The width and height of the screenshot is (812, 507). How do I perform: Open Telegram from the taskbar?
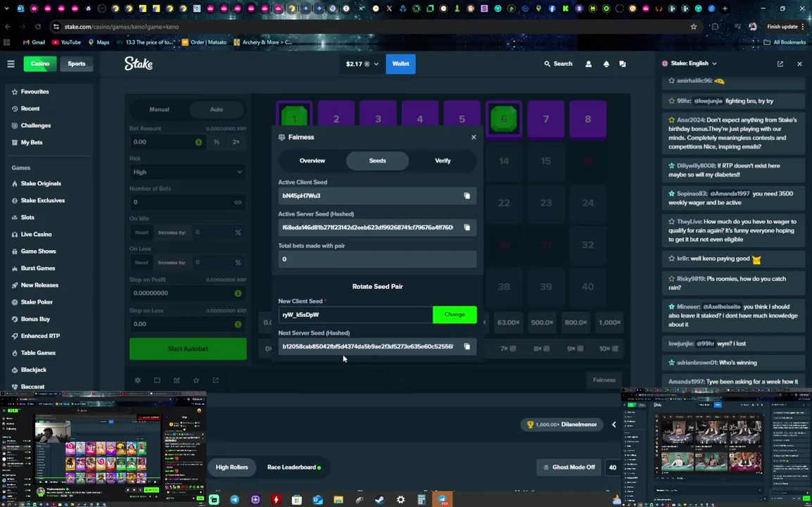(x=234, y=500)
